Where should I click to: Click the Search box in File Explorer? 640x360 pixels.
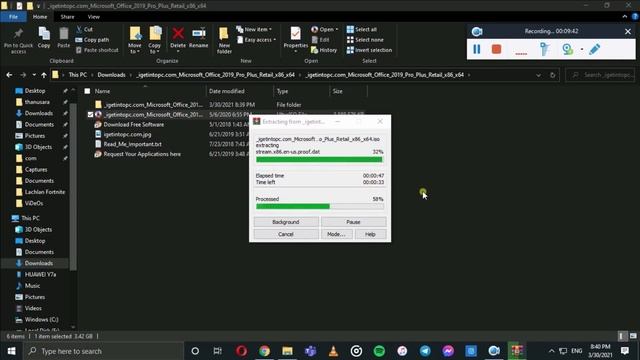(x=600, y=75)
